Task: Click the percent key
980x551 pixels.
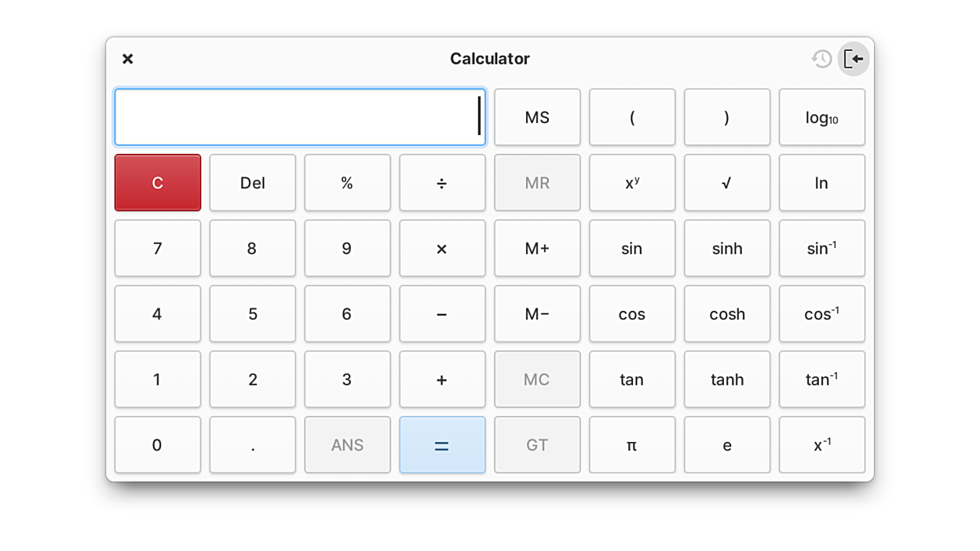Action: tap(347, 183)
